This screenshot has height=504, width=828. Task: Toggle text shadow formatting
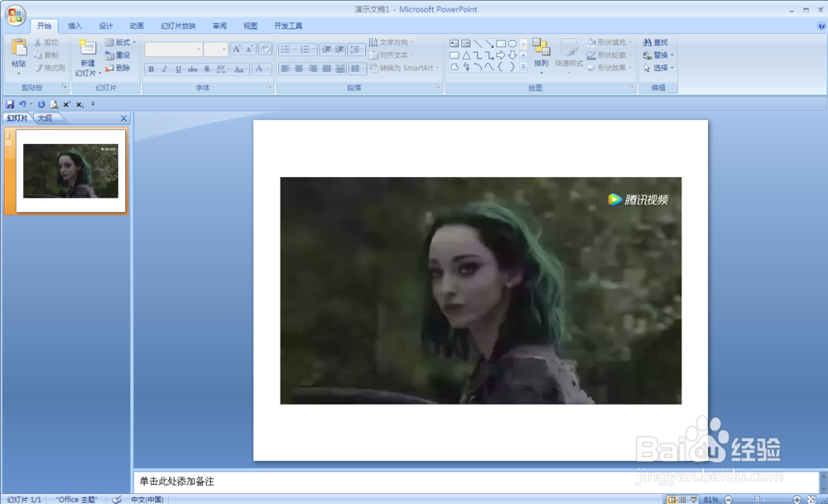click(207, 70)
